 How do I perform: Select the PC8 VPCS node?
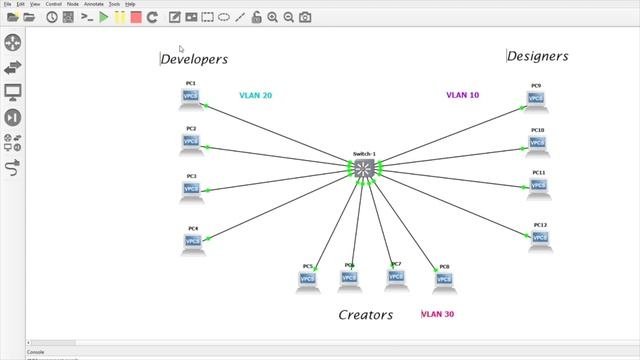(x=444, y=282)
